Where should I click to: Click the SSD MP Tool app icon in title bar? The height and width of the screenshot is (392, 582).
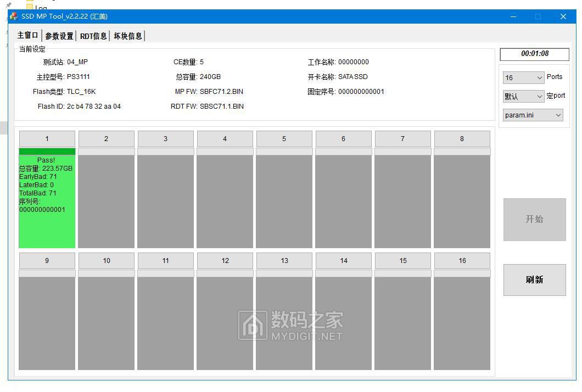point(14,16)
